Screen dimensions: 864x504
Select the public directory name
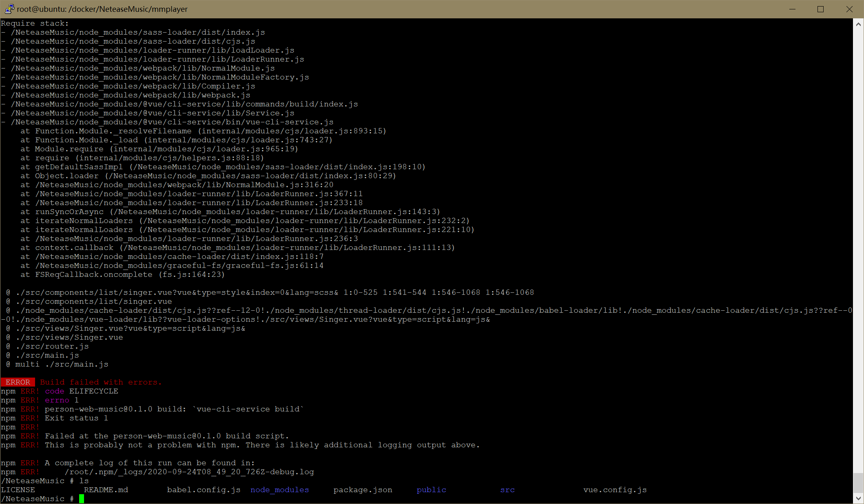[x=431, y=490]
